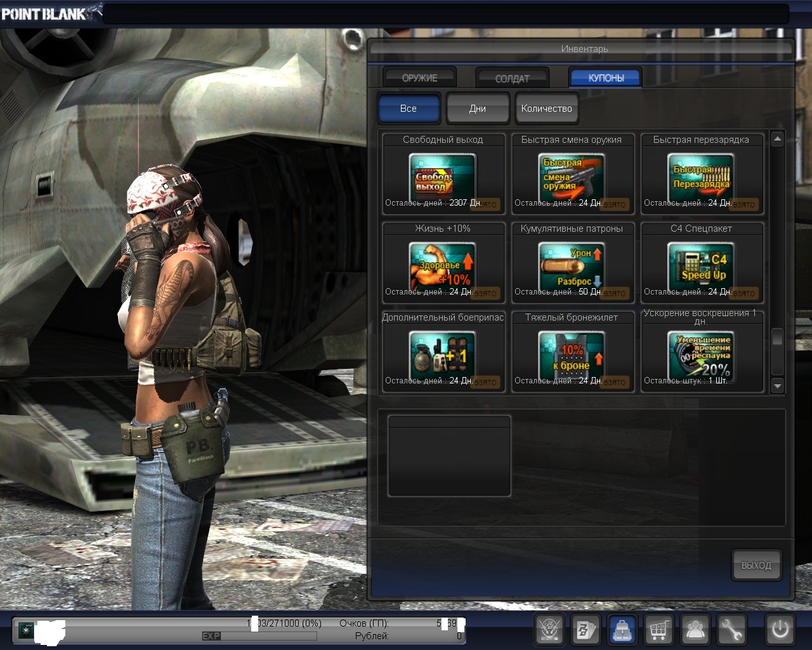This screenshot has height=650, width=812.
Task: Open the shop cart icon
Action: 658,630
